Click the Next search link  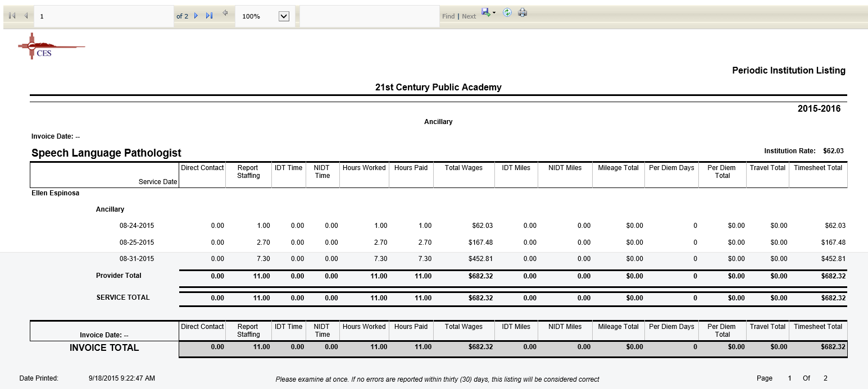tap(469, 16)
